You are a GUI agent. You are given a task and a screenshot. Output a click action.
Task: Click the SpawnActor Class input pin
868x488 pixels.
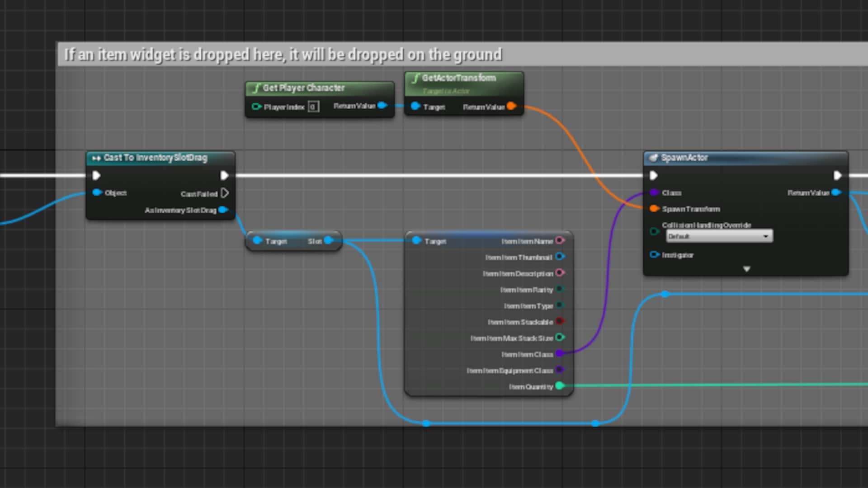(654, 192)
